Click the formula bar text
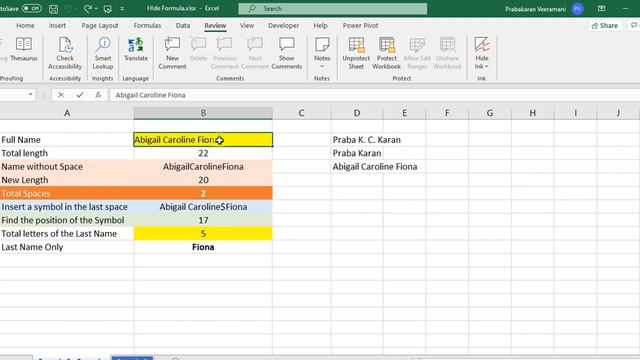 pos(150,95)
